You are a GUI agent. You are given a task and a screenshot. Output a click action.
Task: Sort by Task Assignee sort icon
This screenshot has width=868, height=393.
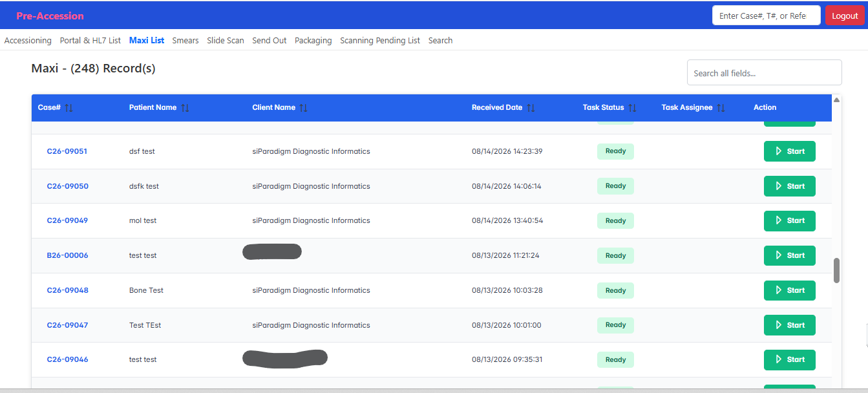tap(721, 108)
